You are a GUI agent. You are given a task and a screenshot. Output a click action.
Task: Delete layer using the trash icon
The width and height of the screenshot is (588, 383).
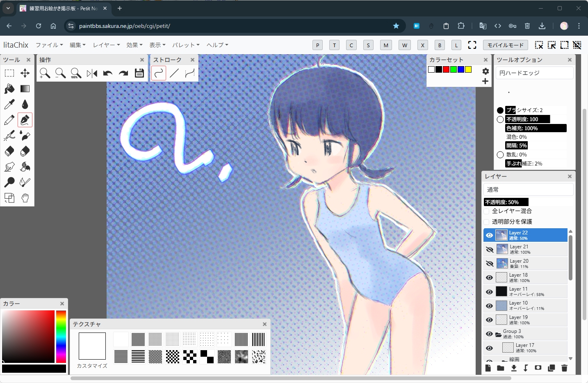(x=564, y=368)
